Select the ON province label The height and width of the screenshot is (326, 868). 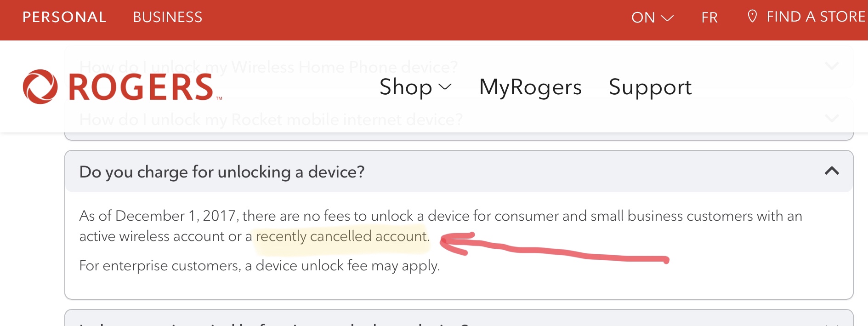click(643, 17)
